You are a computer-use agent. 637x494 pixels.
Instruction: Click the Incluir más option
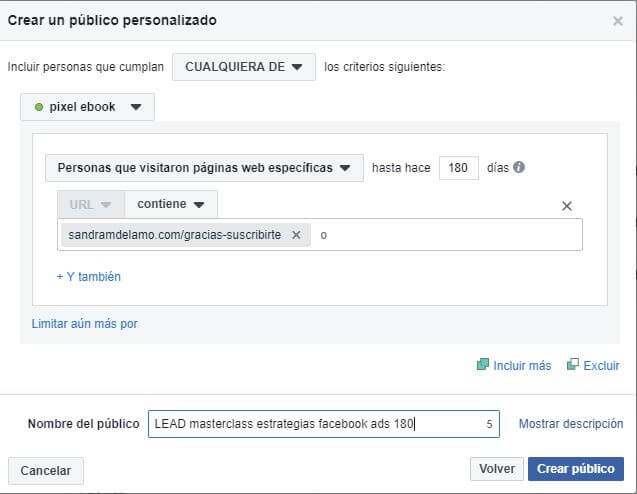coord(514,366)
